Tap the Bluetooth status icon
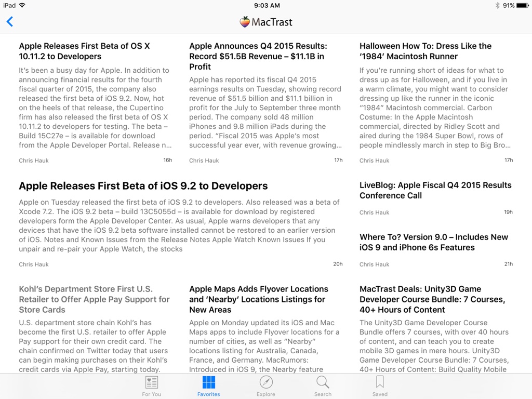This screenshot has width=532, height=399. click(497, 5)
